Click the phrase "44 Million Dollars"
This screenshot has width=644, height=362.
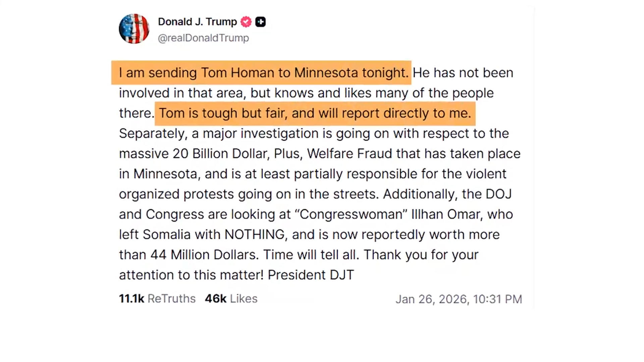click(204, 255)
